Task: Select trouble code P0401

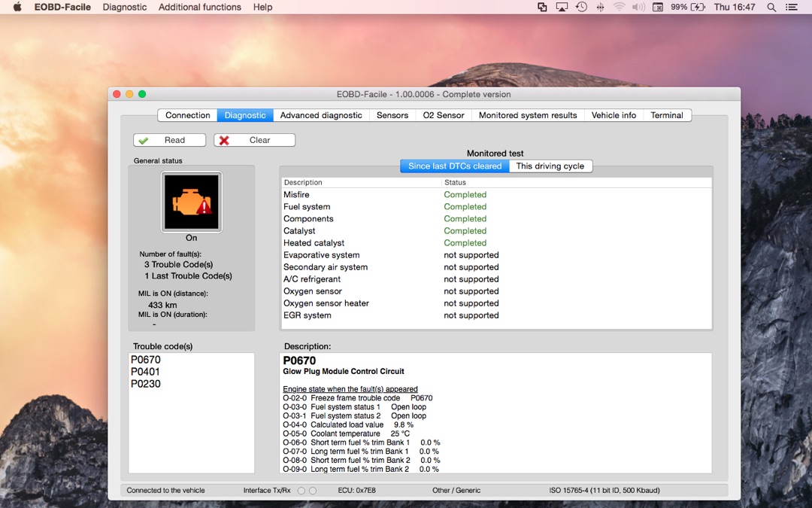Action: tap(146, 372)
